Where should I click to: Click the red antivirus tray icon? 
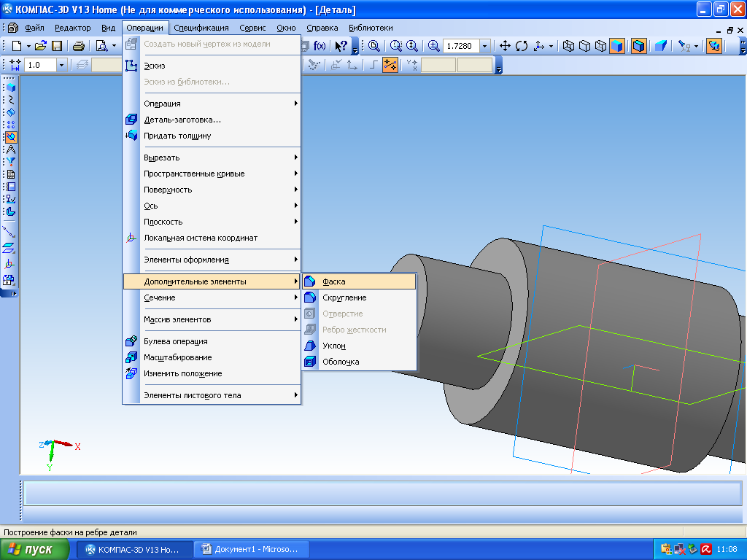pyautogui.click(x=706, y=550)
